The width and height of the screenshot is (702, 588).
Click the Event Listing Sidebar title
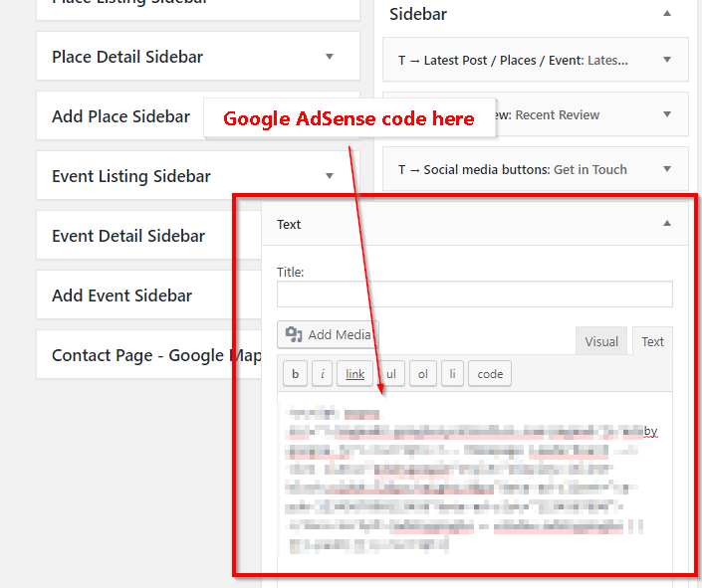131,176
